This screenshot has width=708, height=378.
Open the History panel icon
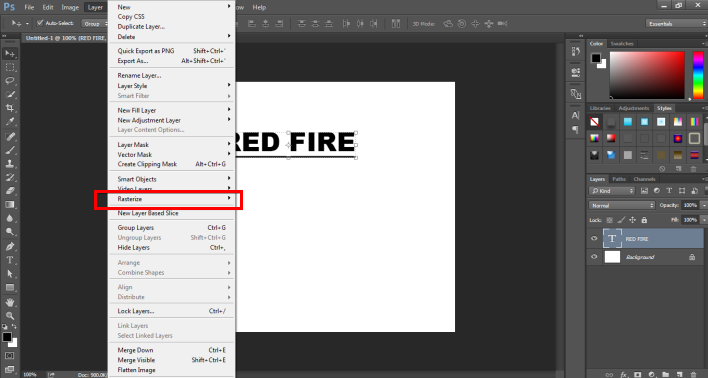575,51
